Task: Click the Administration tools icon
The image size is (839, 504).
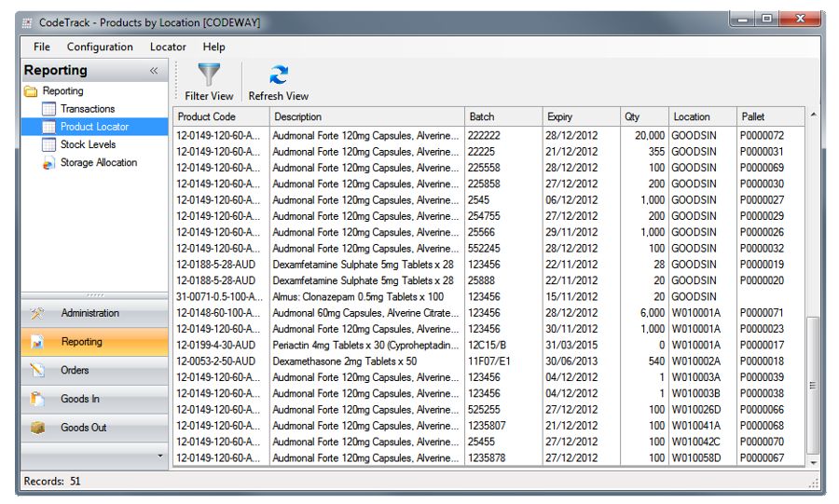Action: coord(38,313)
